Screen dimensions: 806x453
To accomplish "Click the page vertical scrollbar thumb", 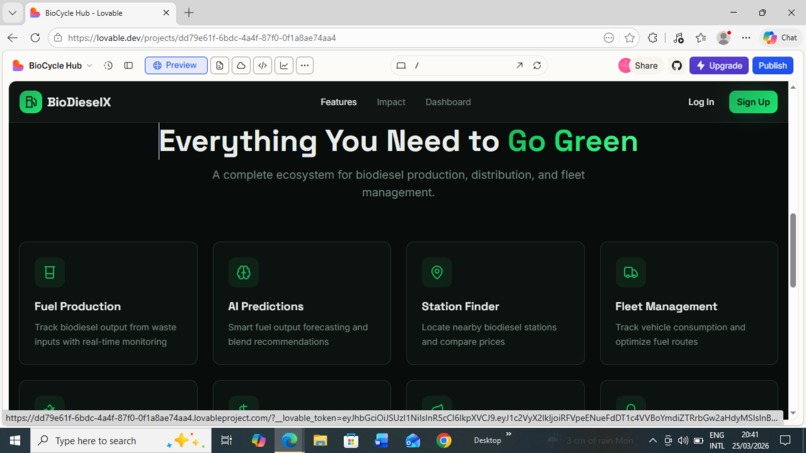I will [x=793, y=250].
